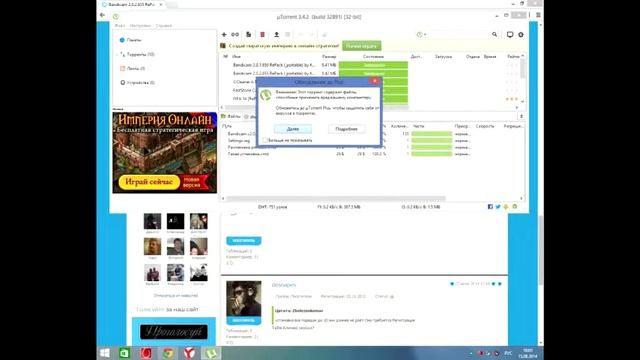Click the yellow status icon in status bar
Viewport: 640px width, 360px height.
click(x=506, y=207)
